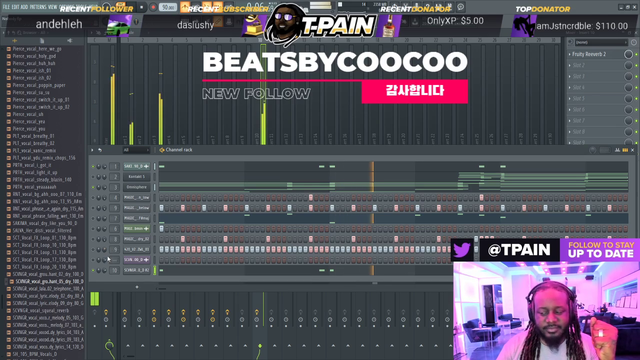The width and height of the screenshot is (640, 360).
Task: Adjust the Channel rack swing knob
Action: coord(593,150)
